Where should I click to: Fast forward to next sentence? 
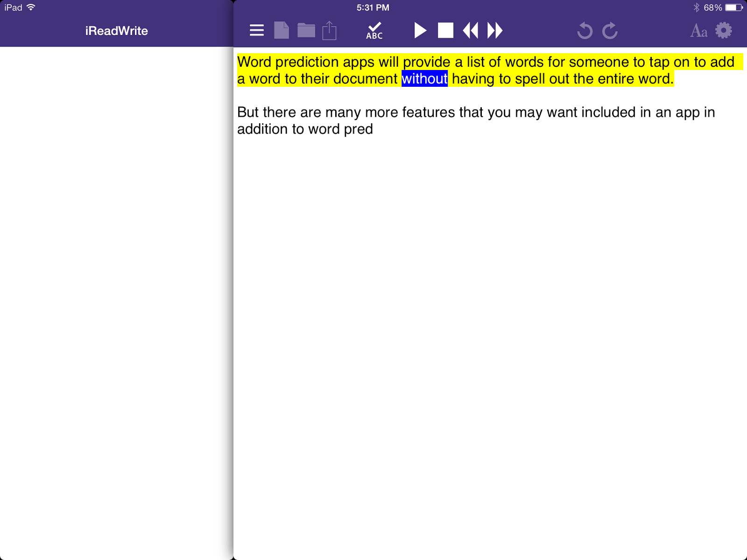[495, 30]
